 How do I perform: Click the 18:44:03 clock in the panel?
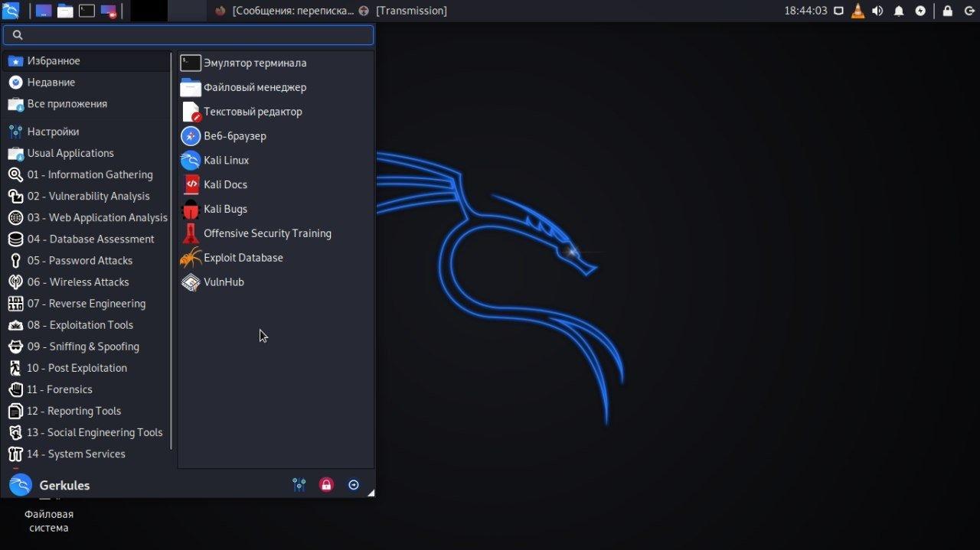point(805,11)
